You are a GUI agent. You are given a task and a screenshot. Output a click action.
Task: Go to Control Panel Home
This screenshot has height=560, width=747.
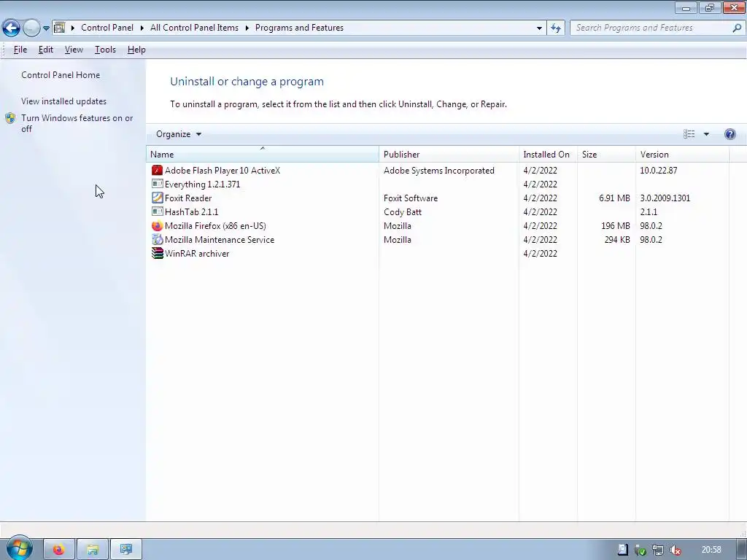[x=61, y=75]
